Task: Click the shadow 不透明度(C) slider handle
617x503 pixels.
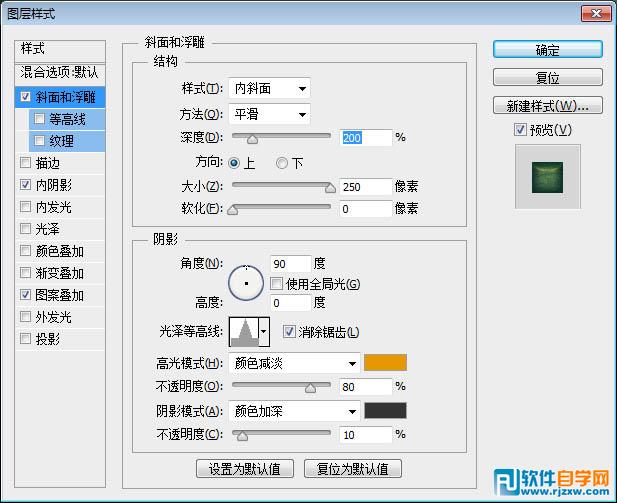Action: pyautogui.click(x=242, y=436)
